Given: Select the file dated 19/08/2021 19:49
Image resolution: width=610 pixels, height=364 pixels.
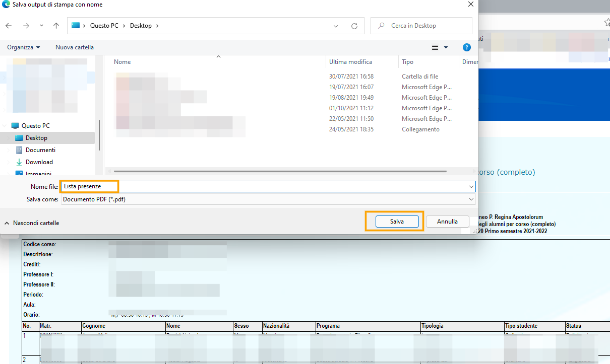Looking at the screenshot, I should pyautogui.click(x=291, y=98).
